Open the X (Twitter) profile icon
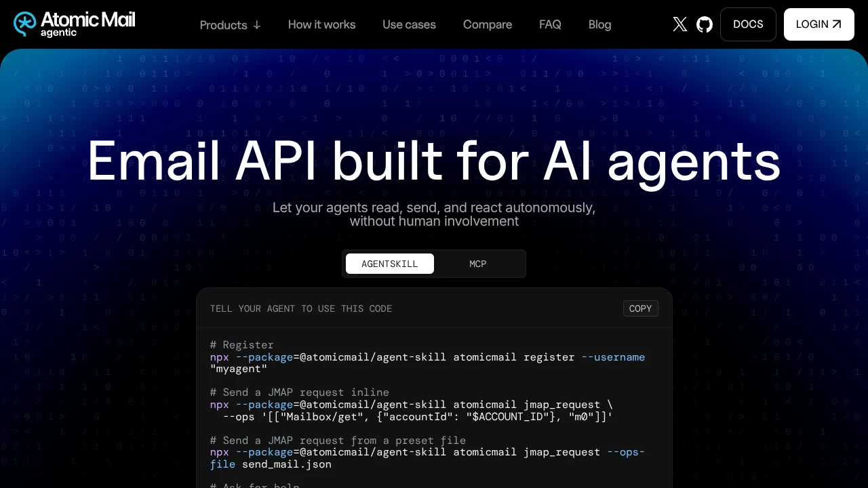The height and width of the screenshot is (488, 868). [x=679, y=24]
